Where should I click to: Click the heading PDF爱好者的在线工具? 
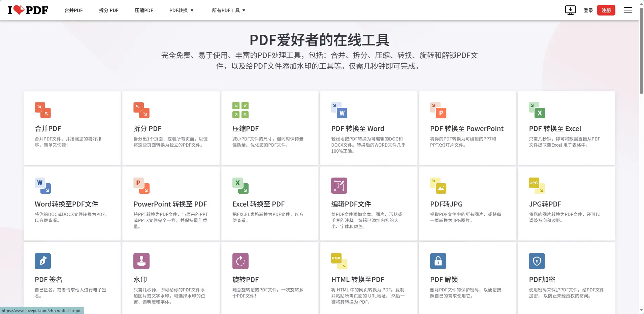click(319, 40)
